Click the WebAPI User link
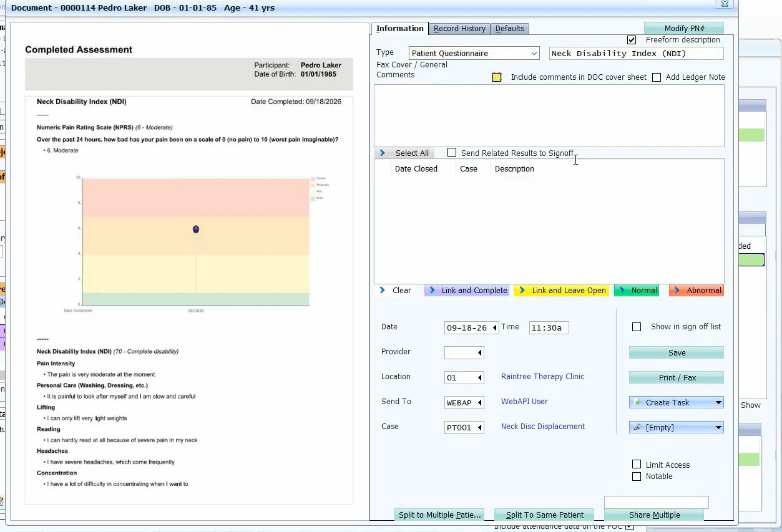 524,402
